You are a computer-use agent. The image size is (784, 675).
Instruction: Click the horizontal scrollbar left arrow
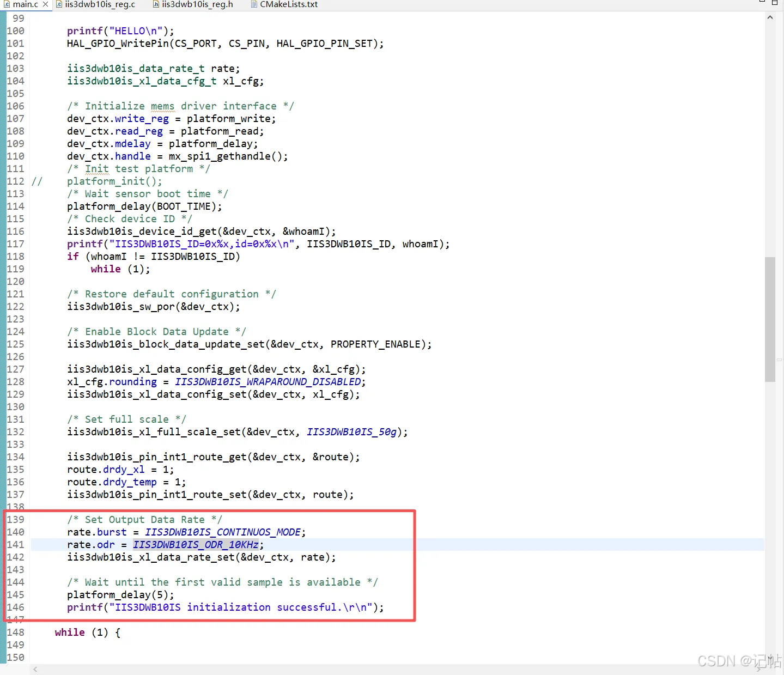(35, 670)
